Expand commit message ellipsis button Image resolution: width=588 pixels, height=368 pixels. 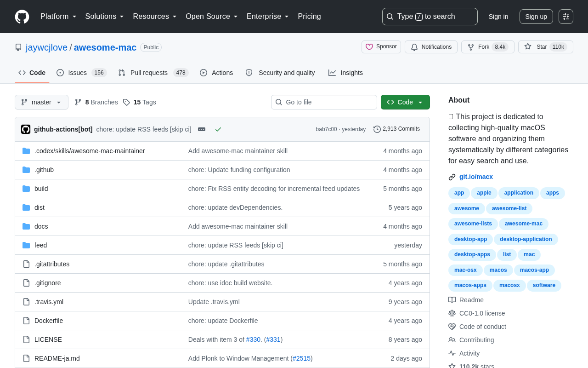[202, 129]
